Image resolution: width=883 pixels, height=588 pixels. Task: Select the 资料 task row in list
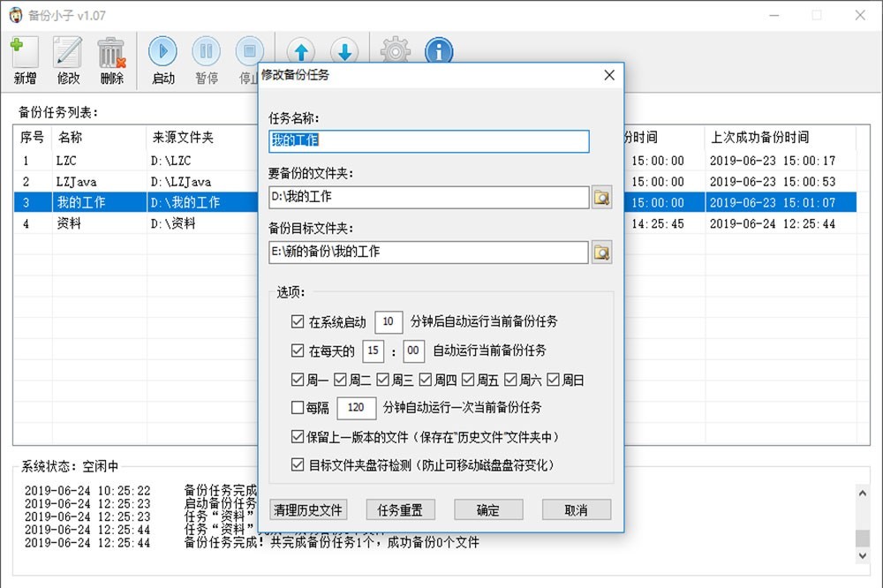coord(132,224)
